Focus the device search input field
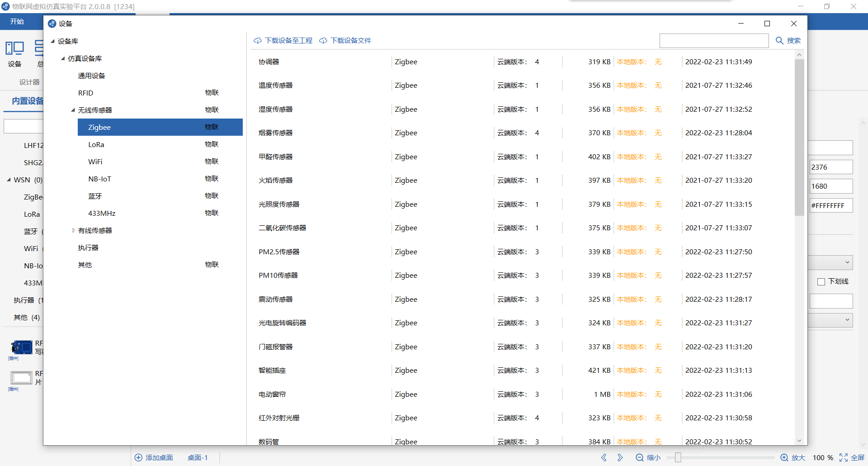 tap(714, 41)
